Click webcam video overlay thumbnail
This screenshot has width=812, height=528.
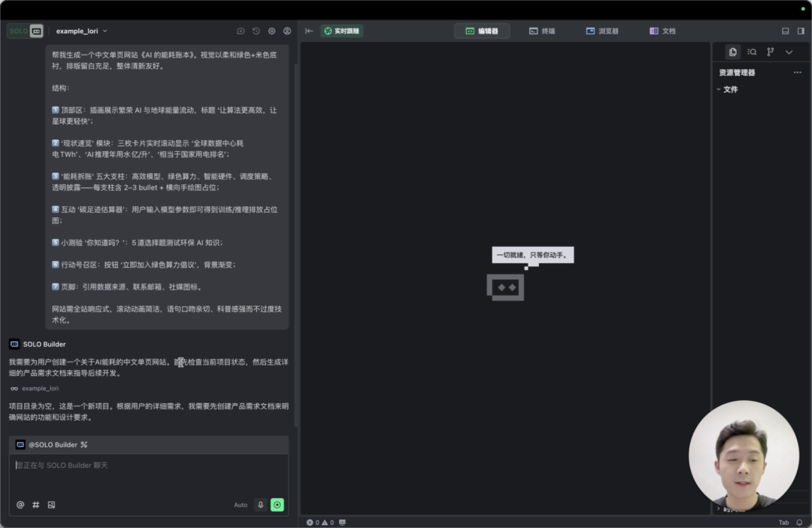(744, 455)
